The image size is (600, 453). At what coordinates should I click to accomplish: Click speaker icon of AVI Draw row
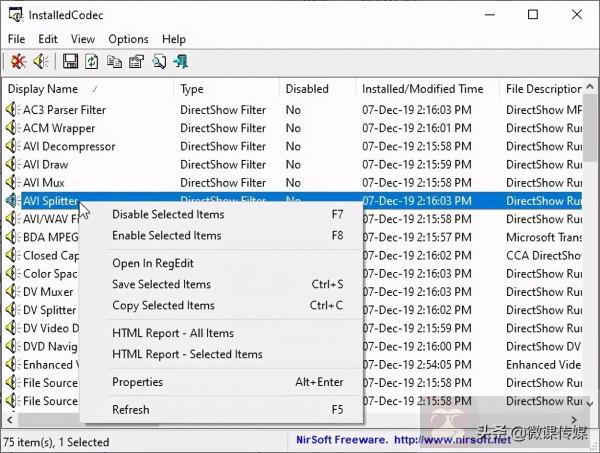13,164
